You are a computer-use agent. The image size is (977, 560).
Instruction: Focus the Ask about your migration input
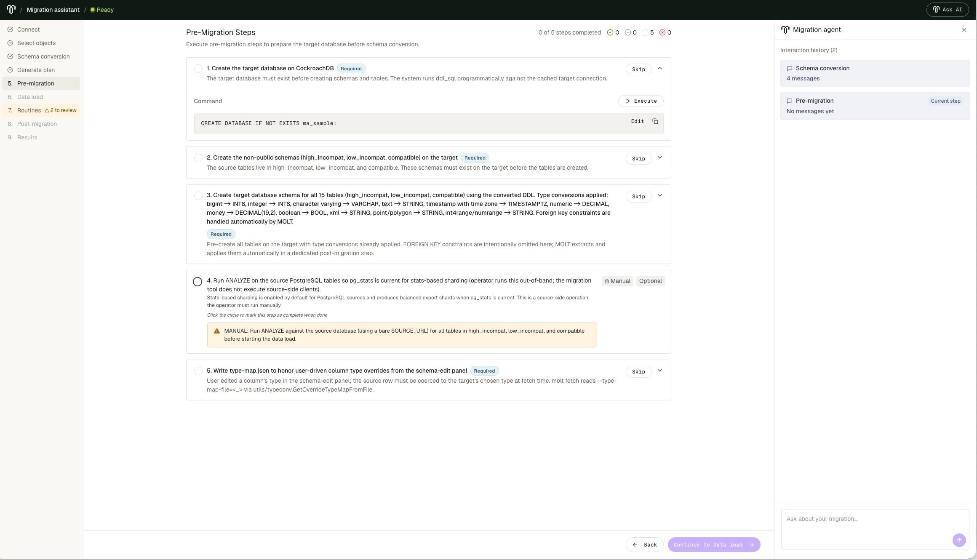pos(875,529)
